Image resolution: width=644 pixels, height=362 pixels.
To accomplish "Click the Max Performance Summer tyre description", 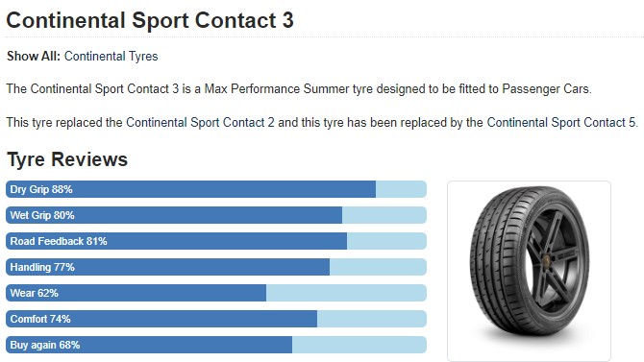I will coord(299,88).
